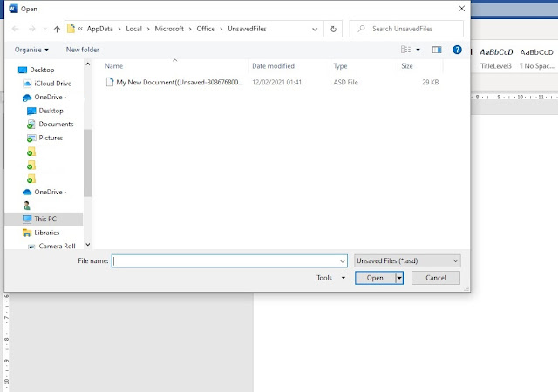
Task: Change view with the view icon
Action: [405, 50]
